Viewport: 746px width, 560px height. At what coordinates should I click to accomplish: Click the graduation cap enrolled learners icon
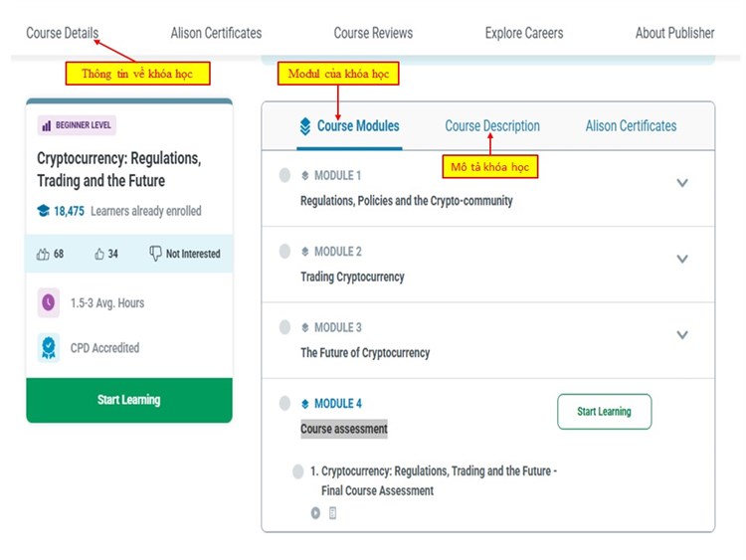pyautogui.click(x=43, y=211)
